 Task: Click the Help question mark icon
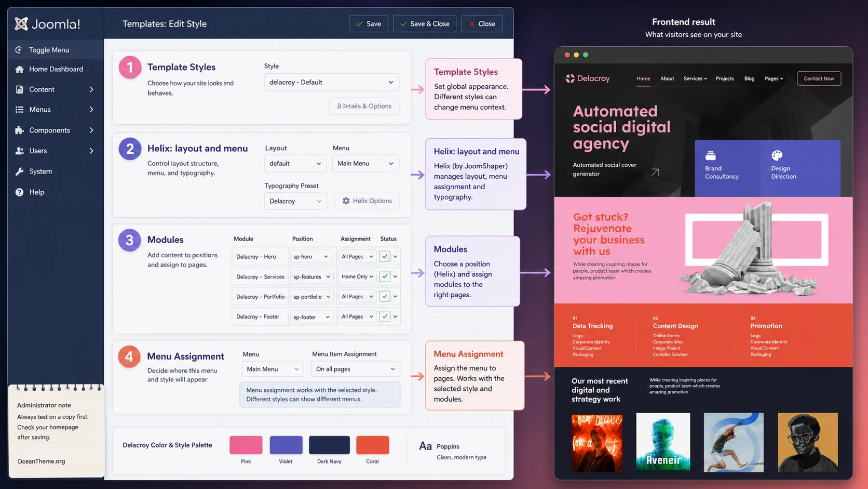pyautogui.click(x=19, y=192)
